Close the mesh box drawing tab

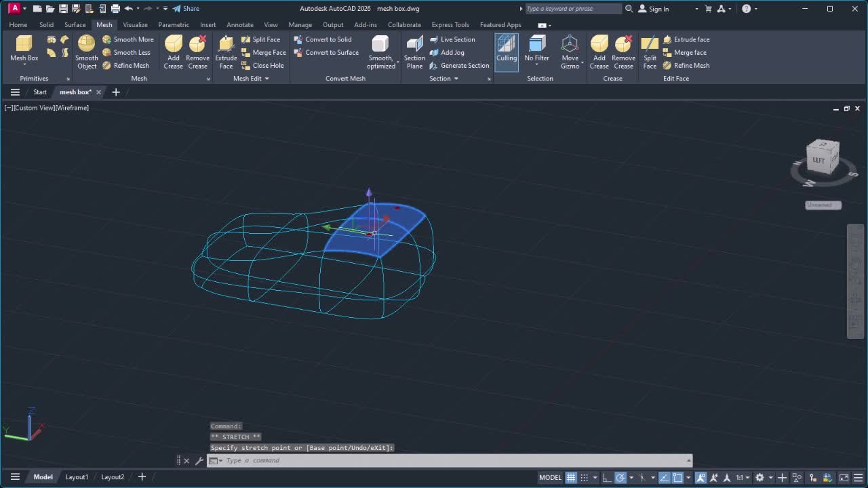(98, 92)
